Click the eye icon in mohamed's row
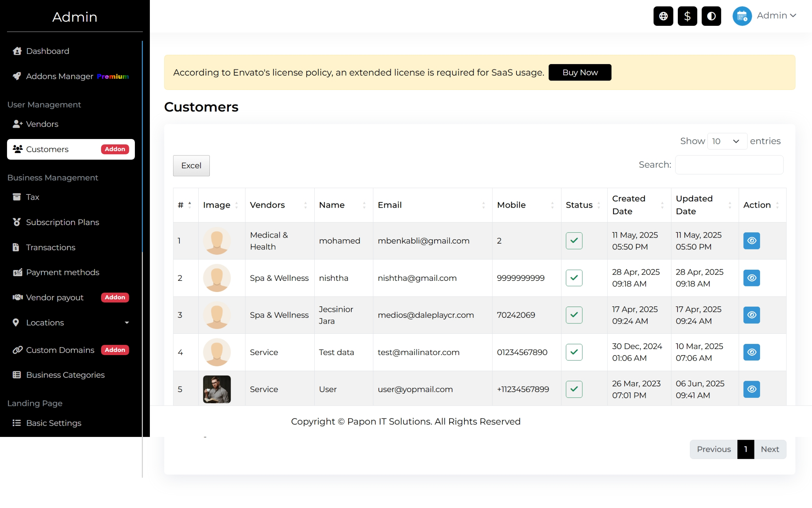Screen dimensions: 812x508 [x=751, y=241]
